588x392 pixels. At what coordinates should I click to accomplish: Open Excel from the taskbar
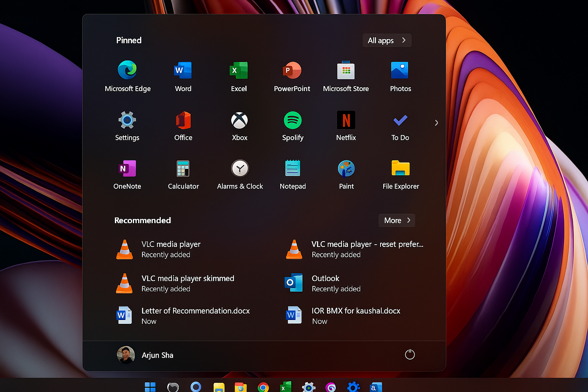(x=286, y=387)
